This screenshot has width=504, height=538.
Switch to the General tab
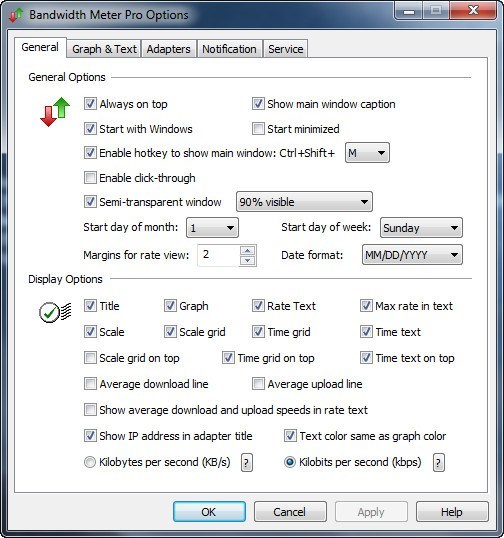[x=40, y=47]
